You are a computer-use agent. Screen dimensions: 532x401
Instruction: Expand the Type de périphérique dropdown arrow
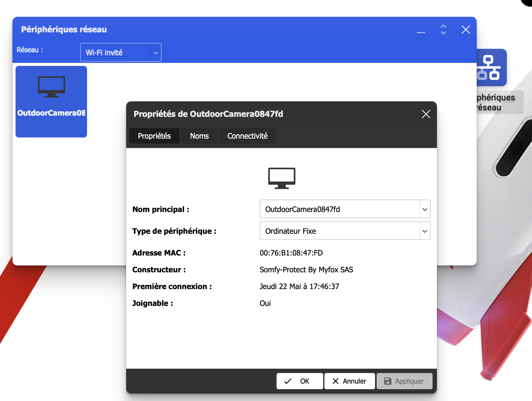point(424,231)
